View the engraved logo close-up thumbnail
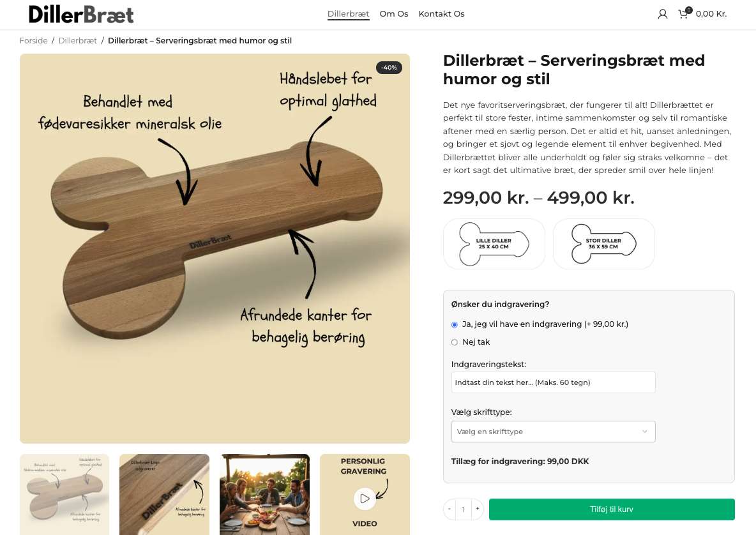The width and height of the screenshot is (756, 535). coord(164,494)
